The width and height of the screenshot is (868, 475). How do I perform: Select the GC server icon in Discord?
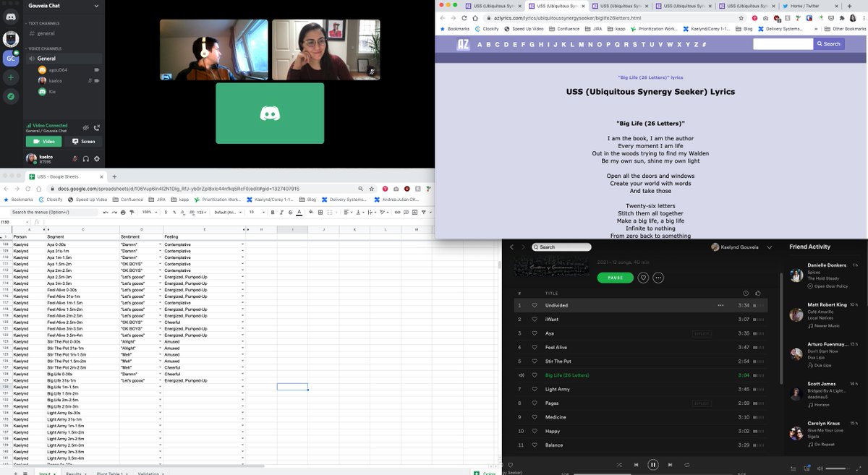[x=11, y=58]
